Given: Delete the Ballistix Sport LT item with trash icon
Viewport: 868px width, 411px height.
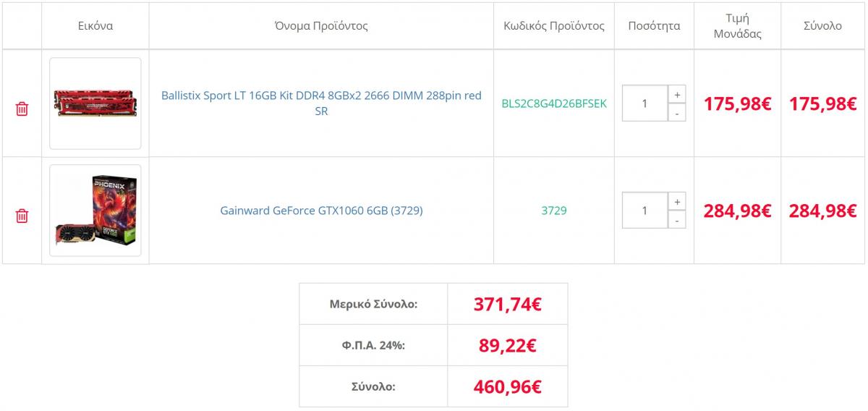Looking at the screenshot, I should tap(22, 109).
